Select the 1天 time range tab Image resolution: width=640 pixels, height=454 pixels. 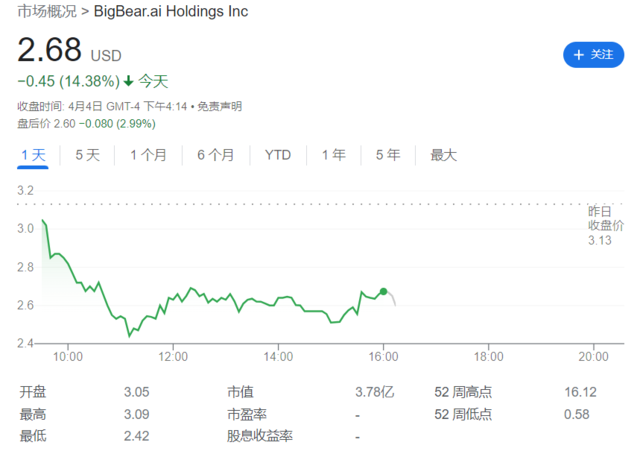(x=33, y=155)
